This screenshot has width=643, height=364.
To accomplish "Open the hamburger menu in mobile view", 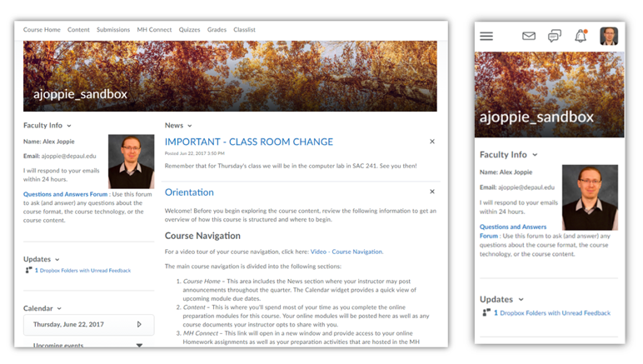I will [486, 37].
